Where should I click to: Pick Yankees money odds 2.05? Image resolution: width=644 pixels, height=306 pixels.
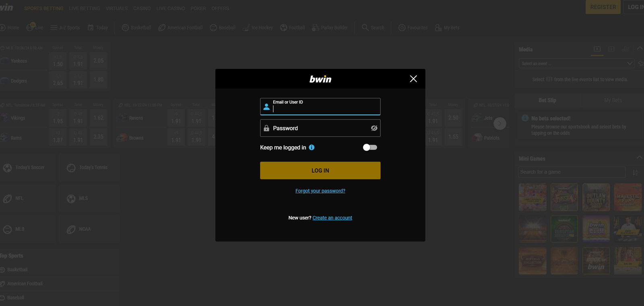(98, 61)
